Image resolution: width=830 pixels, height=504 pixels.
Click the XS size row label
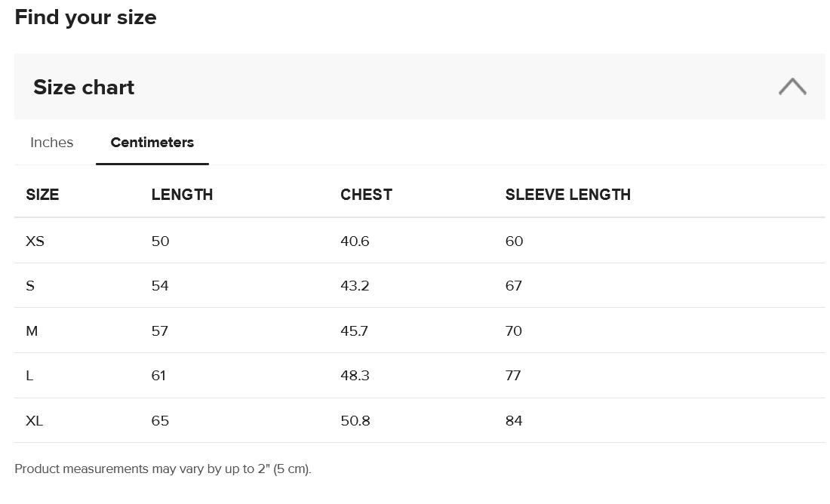(x=34, y=241)
